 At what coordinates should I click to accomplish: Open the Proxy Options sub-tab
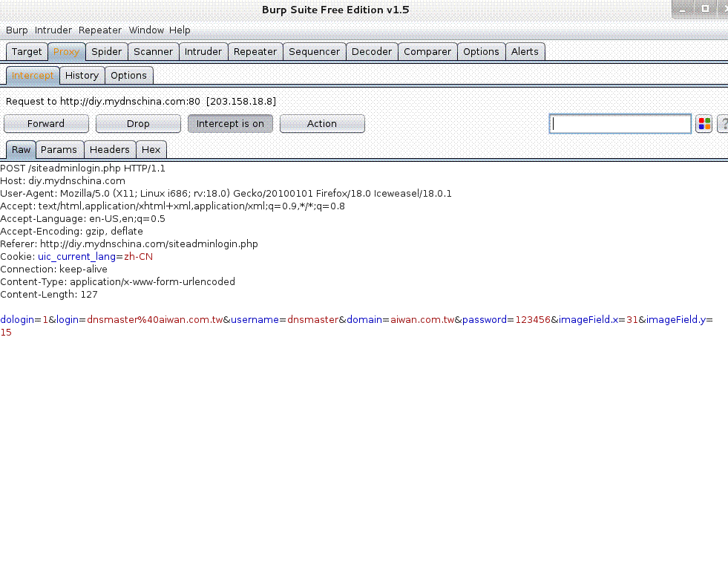(x=128, y=75)
